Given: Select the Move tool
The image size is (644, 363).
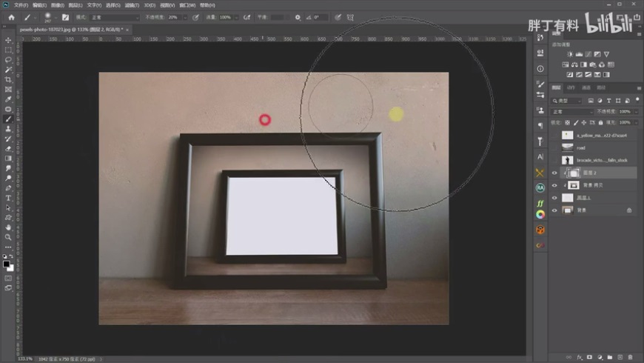Looking at the screenshot, I should click(x=8, y=40).
